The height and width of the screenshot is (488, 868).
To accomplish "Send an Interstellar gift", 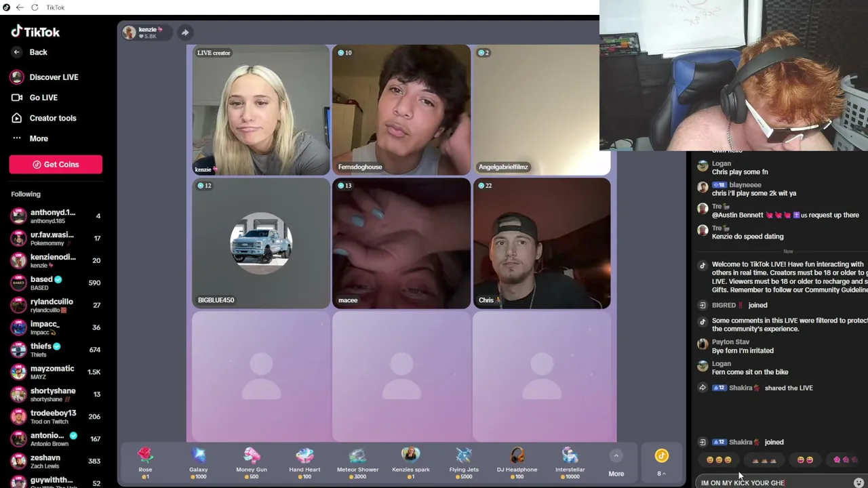I will pos(570,464).
